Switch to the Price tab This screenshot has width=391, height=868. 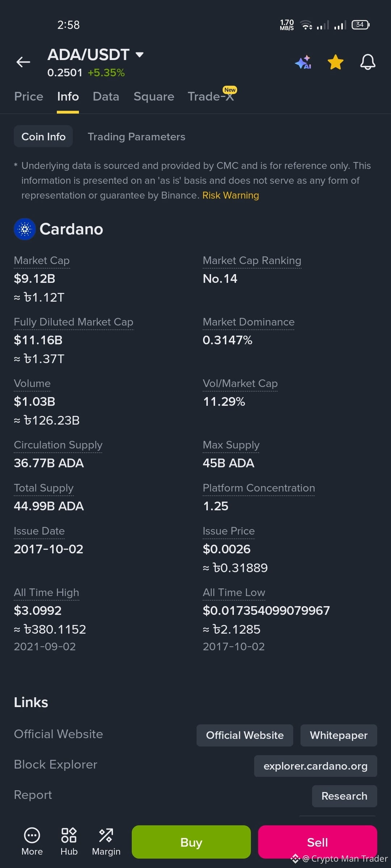tap(29, 97)
